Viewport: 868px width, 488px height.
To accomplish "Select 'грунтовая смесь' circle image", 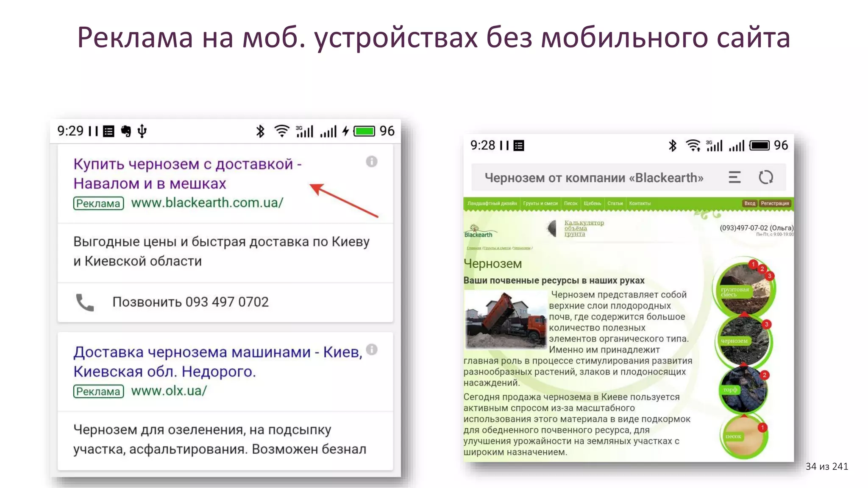I will 744,288.
